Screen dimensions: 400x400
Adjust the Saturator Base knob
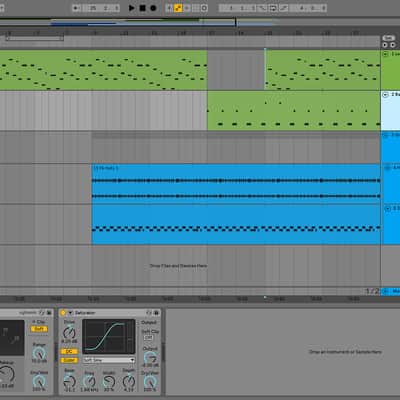[70, 381]
